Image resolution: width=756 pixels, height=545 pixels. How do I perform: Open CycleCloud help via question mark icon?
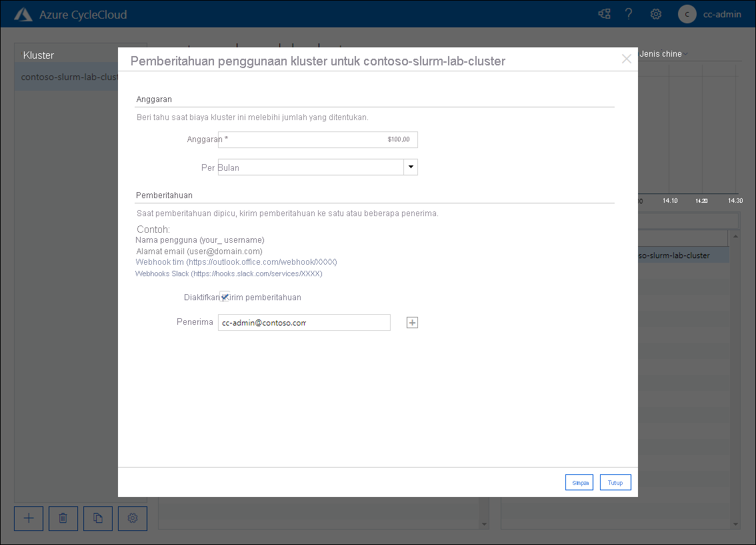629,13
